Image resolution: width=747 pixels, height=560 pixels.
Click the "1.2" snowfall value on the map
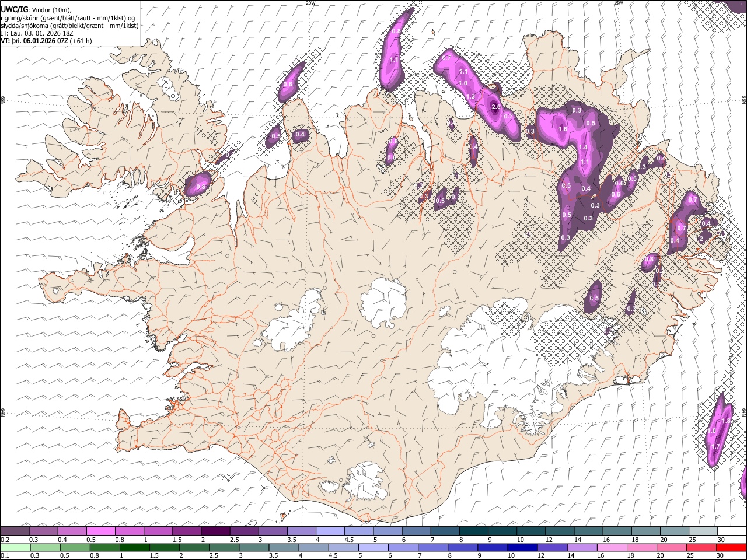tap(470, 96)
